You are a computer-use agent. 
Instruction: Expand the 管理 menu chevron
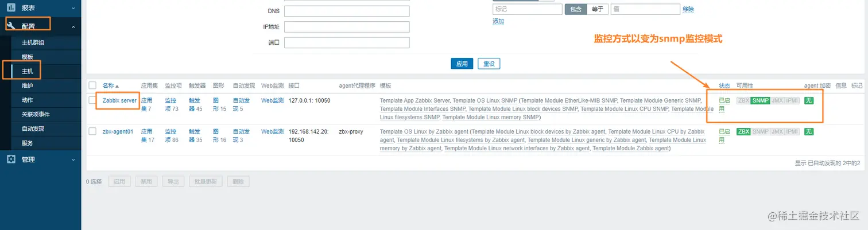73,159
